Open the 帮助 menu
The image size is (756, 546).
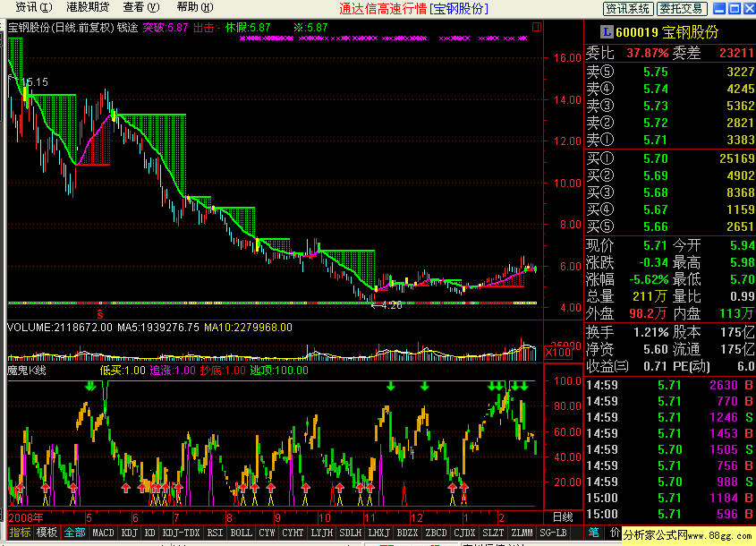click(195, 7)
